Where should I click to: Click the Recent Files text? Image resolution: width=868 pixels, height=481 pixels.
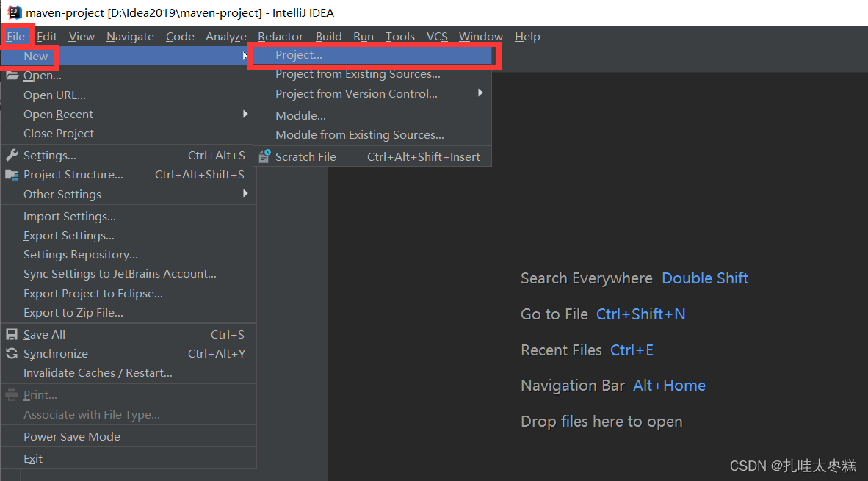pos(561,350)
